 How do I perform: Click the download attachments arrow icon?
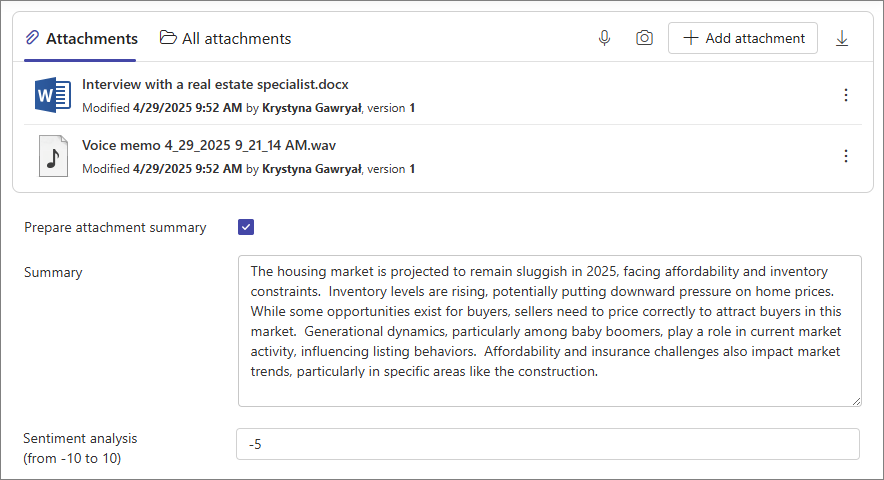[842, 38]
